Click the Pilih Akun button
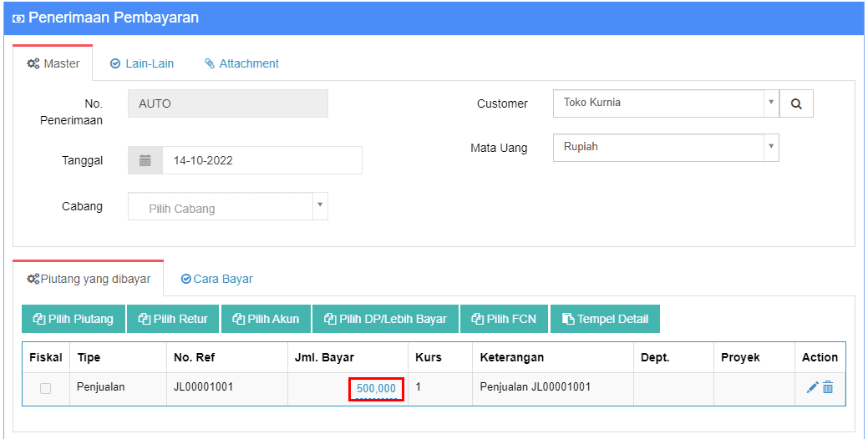This screenshot has width=868, height=439. (266, 319)
